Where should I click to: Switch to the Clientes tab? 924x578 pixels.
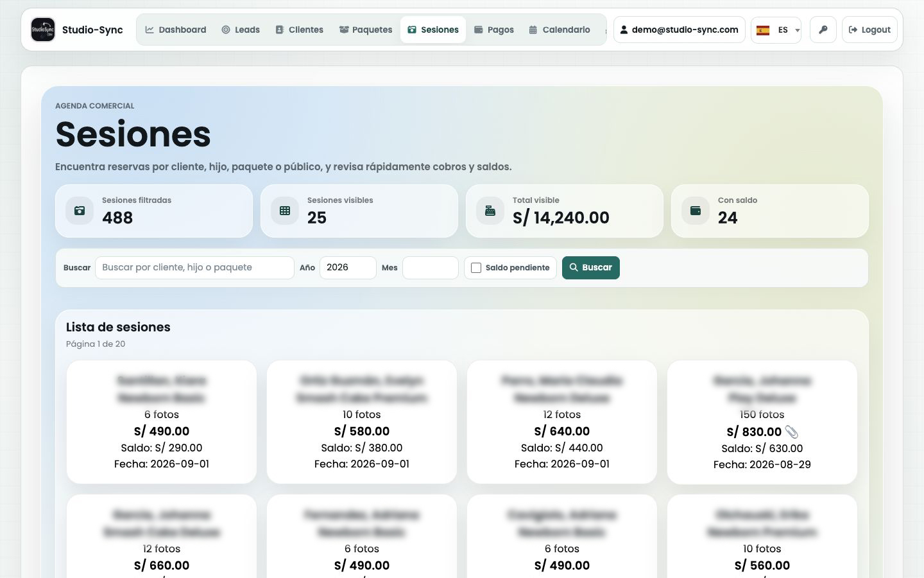tap(299, 30)
